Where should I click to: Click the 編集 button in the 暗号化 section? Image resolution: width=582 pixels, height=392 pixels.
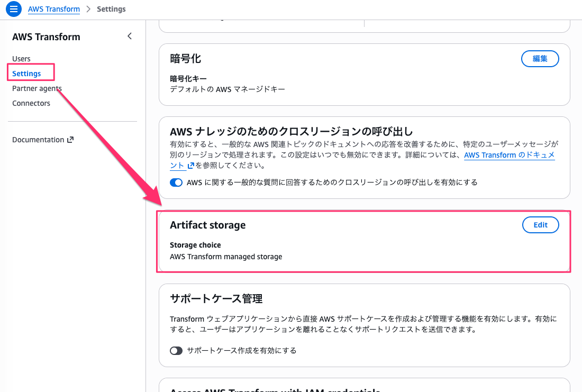point(540,59)
